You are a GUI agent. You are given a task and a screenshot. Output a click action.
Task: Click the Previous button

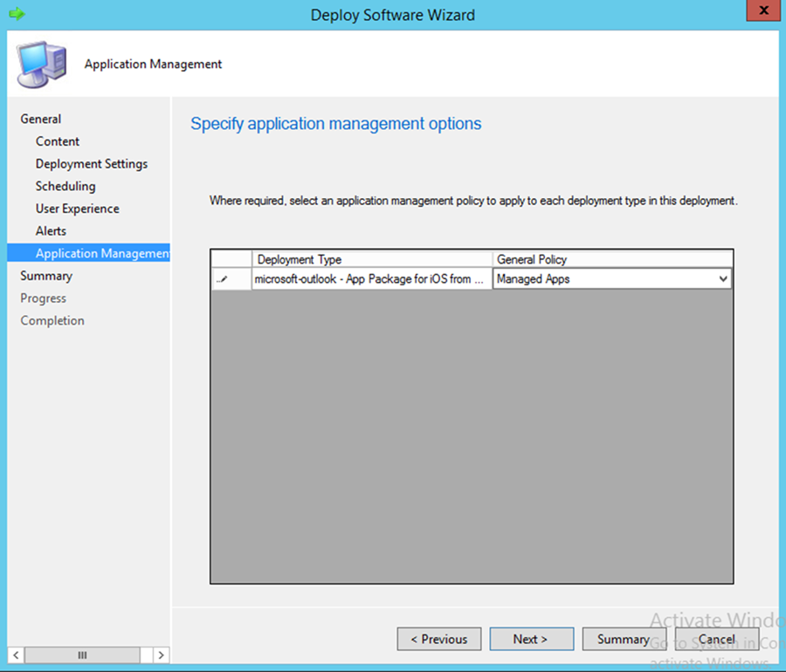(439, 639)
